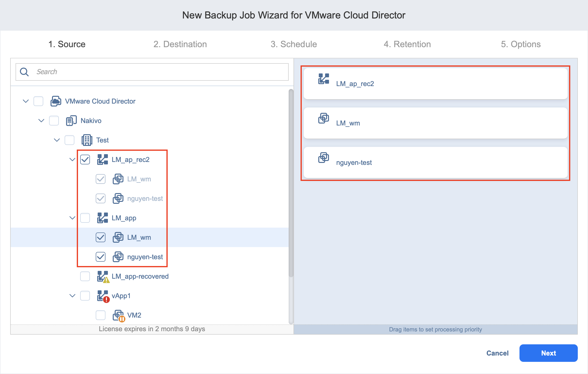Click the Nakivo organization icon in tree
This screenshot has width=588, height=374.
pos(71,121)
